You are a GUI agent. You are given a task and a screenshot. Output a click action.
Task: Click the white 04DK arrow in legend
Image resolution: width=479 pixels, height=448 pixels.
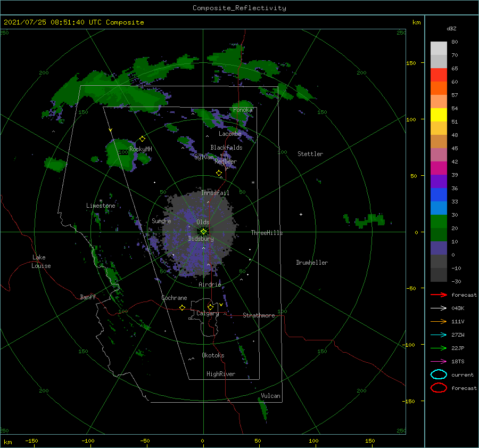(439, 308)
